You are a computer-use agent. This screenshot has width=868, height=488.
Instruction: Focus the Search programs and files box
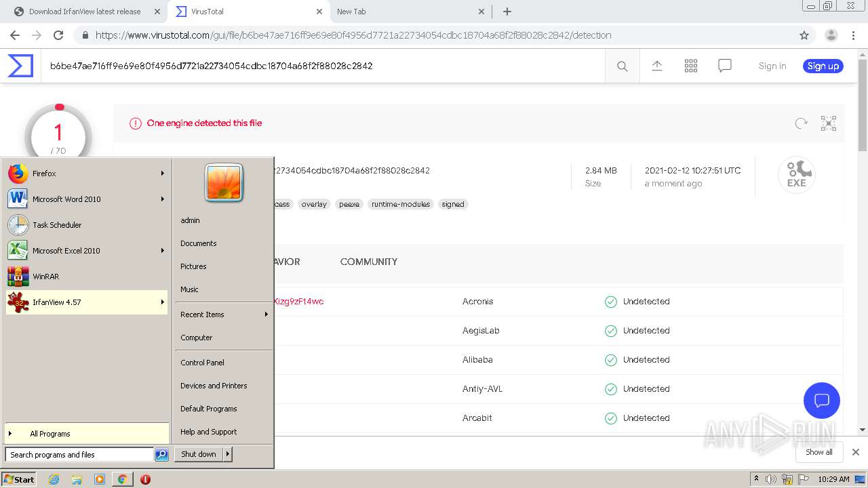pos(79,455)
